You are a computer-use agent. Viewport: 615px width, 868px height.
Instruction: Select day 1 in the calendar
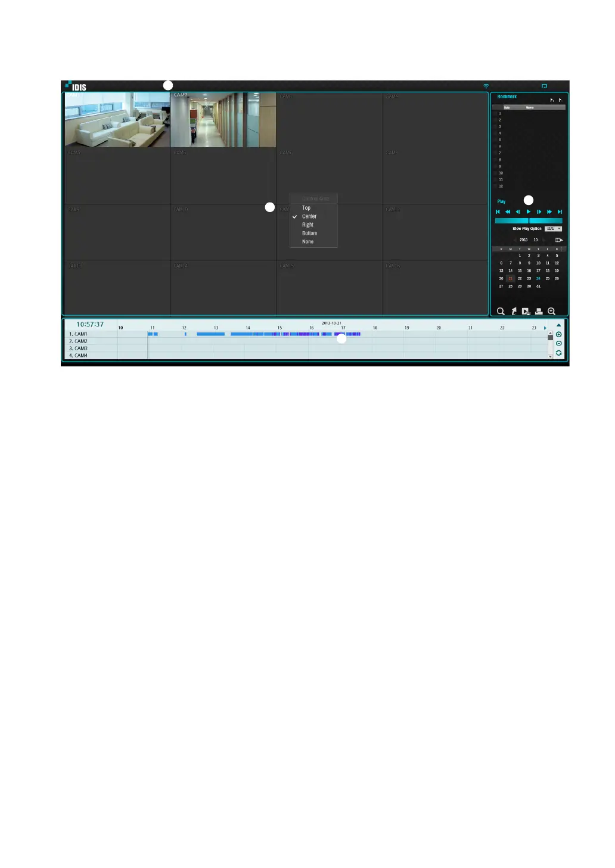click(x=520, y=256)
